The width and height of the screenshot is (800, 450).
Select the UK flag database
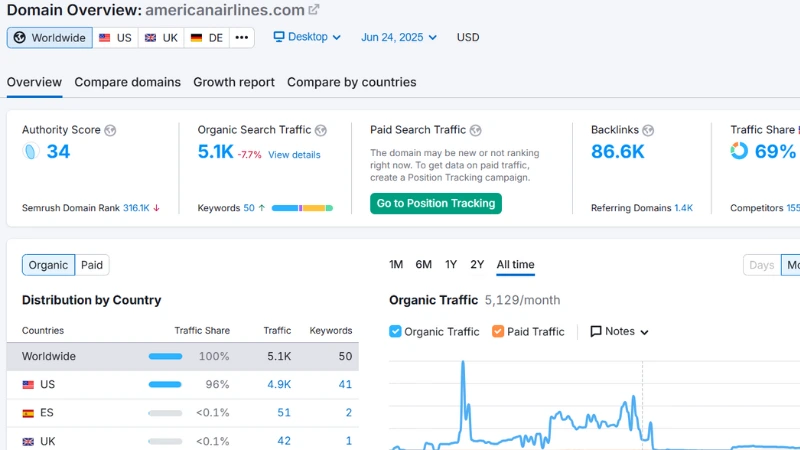point(161,38)
